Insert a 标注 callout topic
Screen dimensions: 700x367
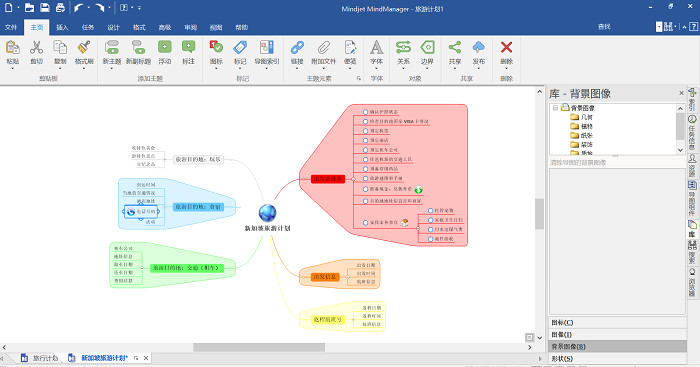[188, 53]
